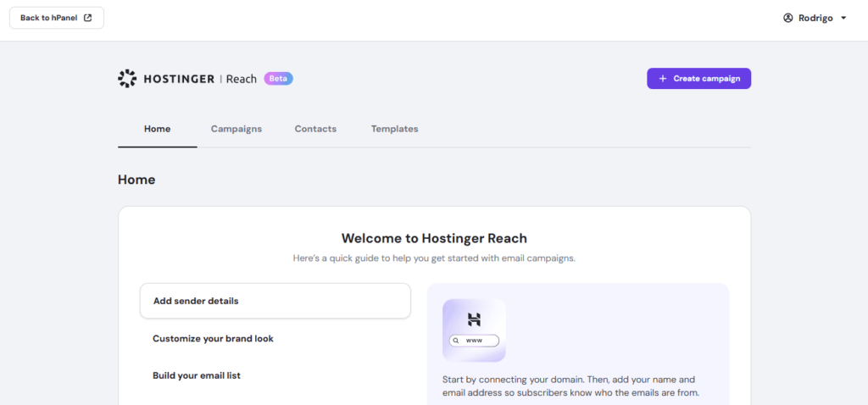Expand the Customize your brand look step
This screenshot has height=405, width=868.
click(213, 338)
